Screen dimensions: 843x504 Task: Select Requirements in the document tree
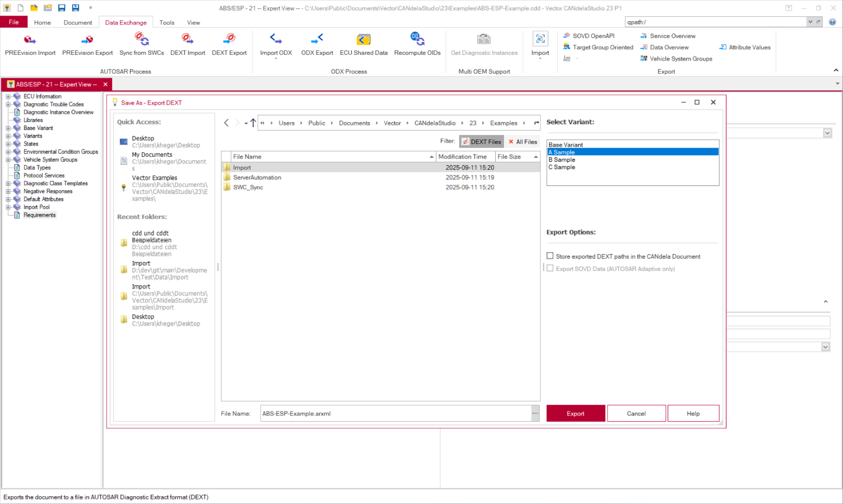39,215
